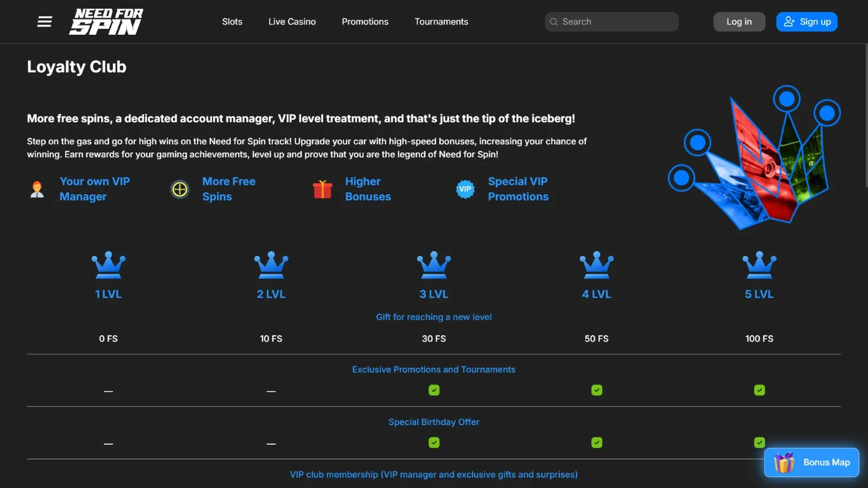Open the Promotions page
This screenshot has width=868, height=488.
365,22
